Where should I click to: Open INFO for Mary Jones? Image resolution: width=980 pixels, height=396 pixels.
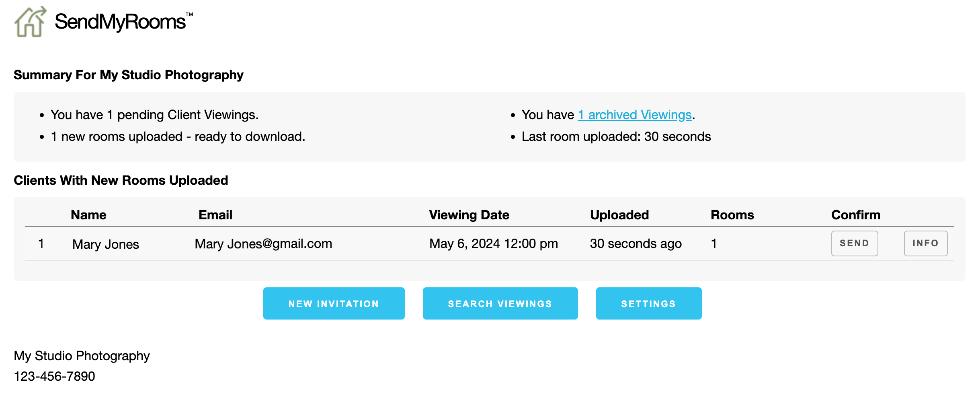click(x=925, y=243)
